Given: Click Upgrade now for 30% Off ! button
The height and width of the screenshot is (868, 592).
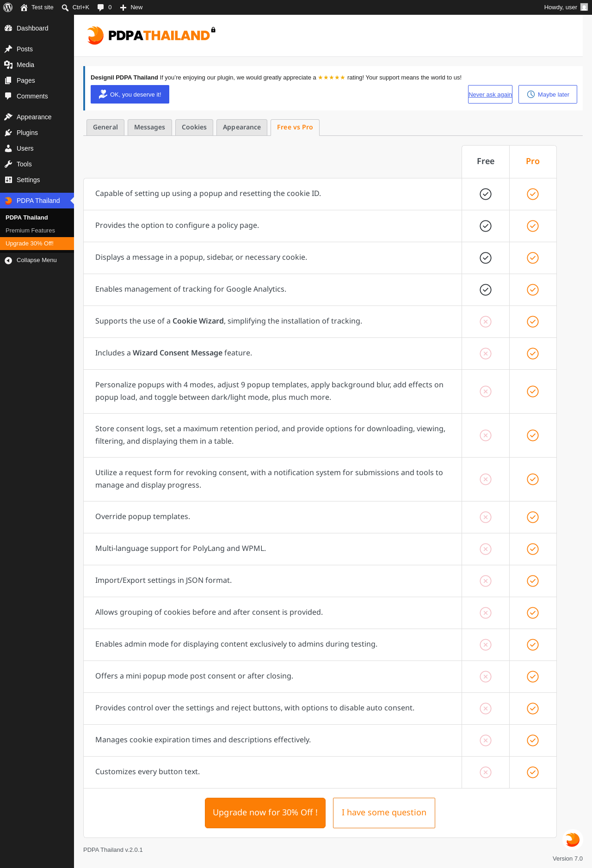Looking at the screenshot, I should 265,813.
